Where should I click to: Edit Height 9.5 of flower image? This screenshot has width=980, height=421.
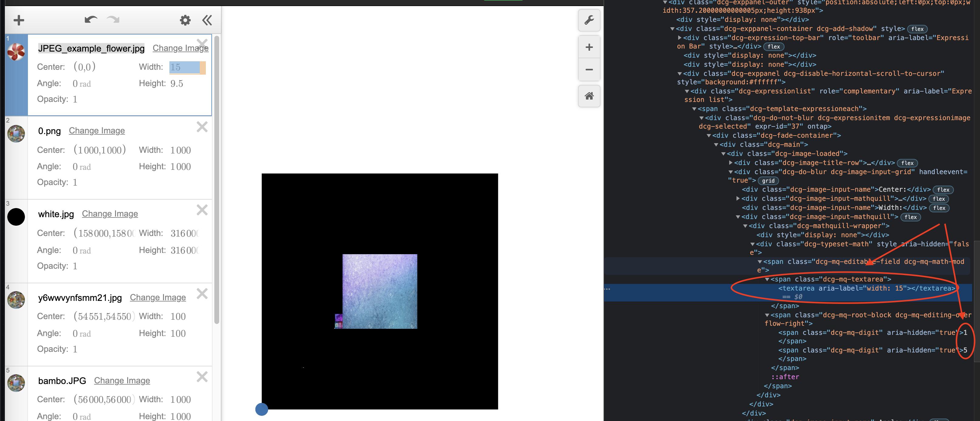click(177, 84)
